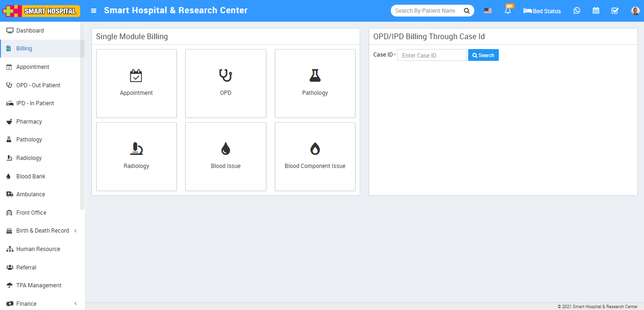Click the search magnifier in patient search
Image resolution: width=644 pixels, height=310 pixels.
tap(466, 11)
